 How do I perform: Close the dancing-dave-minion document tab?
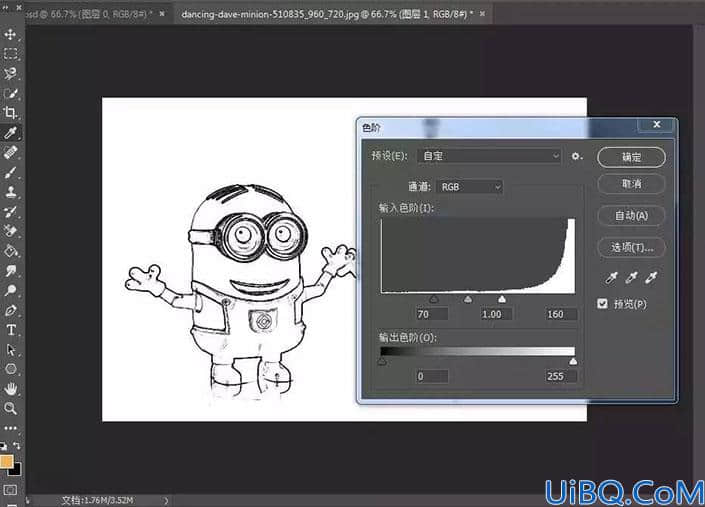tap(482, 14)
